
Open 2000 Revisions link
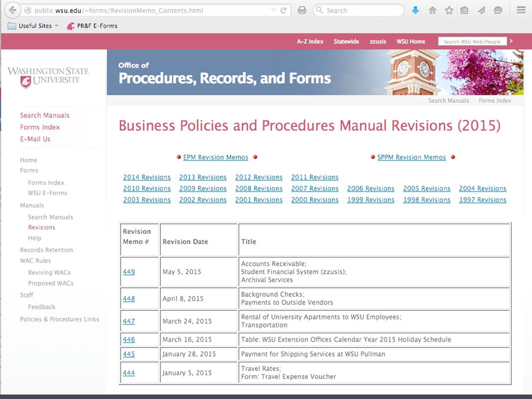[315, 199]
